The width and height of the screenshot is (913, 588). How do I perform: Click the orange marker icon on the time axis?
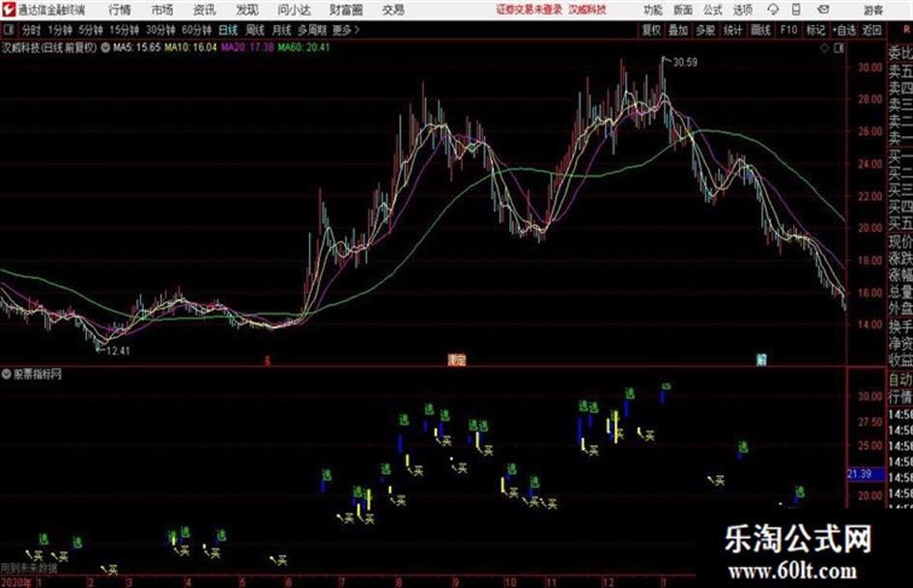(x=456, y=360)
